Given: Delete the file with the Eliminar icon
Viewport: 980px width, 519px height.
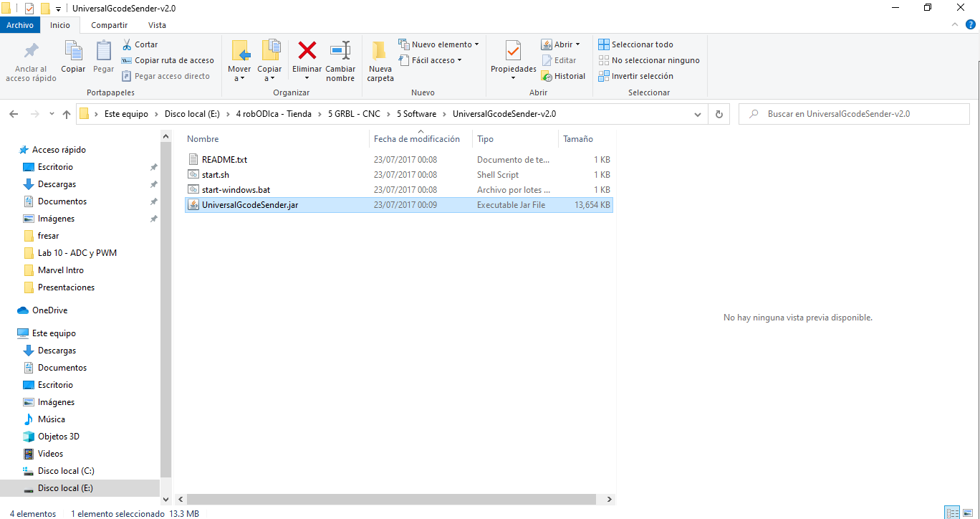Looking at the screenshot, I should [x=307, y=52].
